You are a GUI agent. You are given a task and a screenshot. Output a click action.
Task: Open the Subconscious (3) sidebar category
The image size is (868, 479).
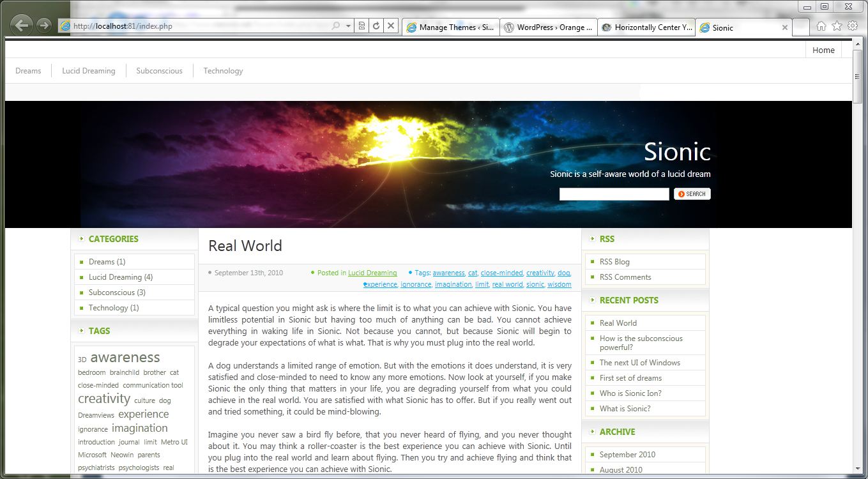click(x=117, y=293)
